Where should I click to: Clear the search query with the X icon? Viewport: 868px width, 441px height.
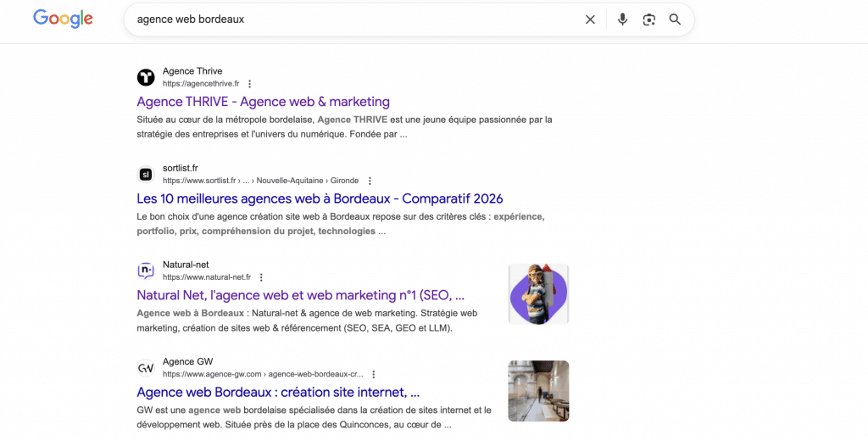(x=590, y=20)
